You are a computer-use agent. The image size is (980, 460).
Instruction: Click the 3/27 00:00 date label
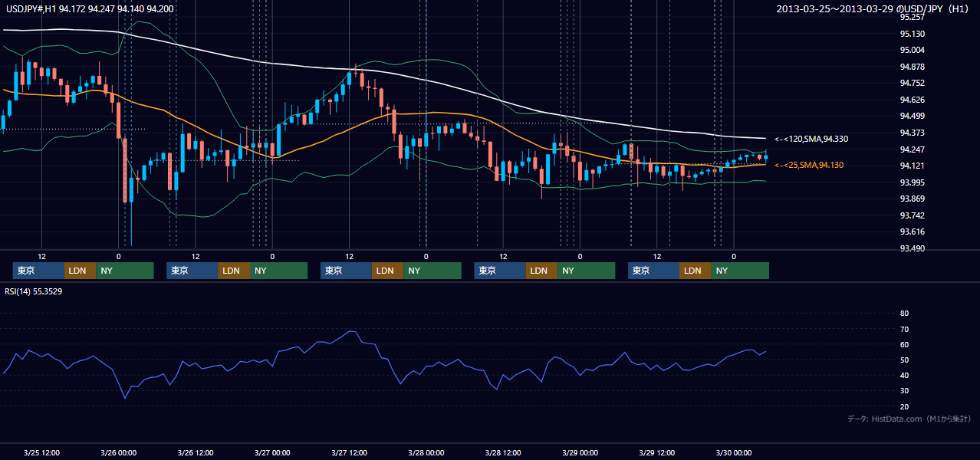click(272, 452)
